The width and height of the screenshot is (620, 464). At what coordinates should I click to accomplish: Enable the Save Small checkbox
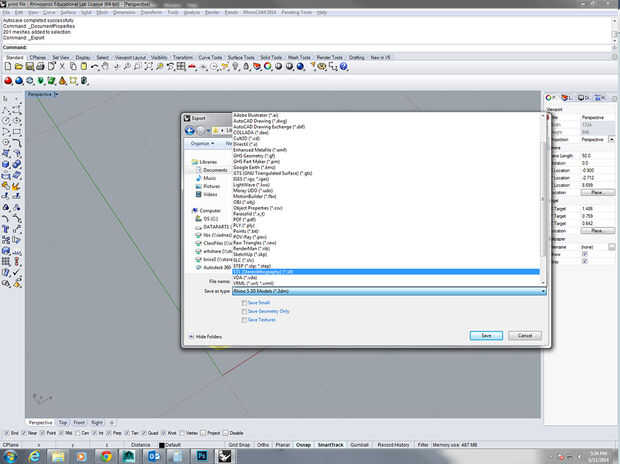point(244,302)
